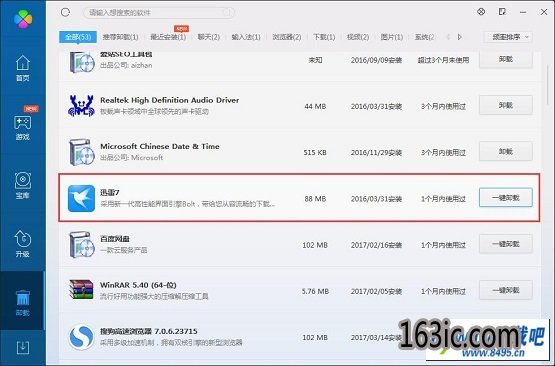Click the 出品公司: aizhan text

tap(126, 65)
